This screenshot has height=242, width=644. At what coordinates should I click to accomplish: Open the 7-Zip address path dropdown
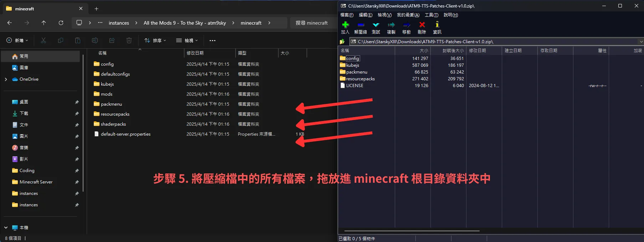[x=641, y=42]
